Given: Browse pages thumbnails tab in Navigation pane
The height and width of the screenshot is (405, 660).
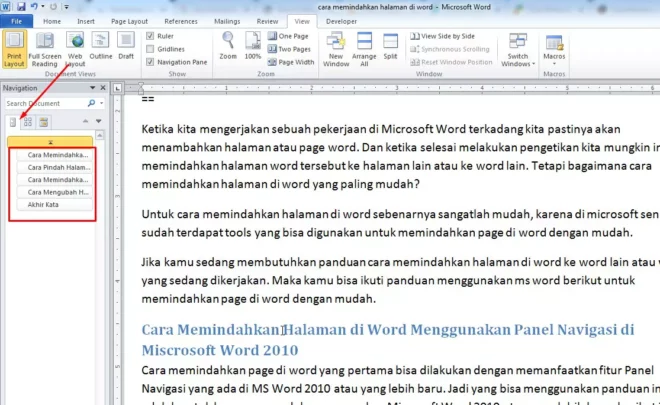Looking at the screenshot, I should tap(28, 122).
